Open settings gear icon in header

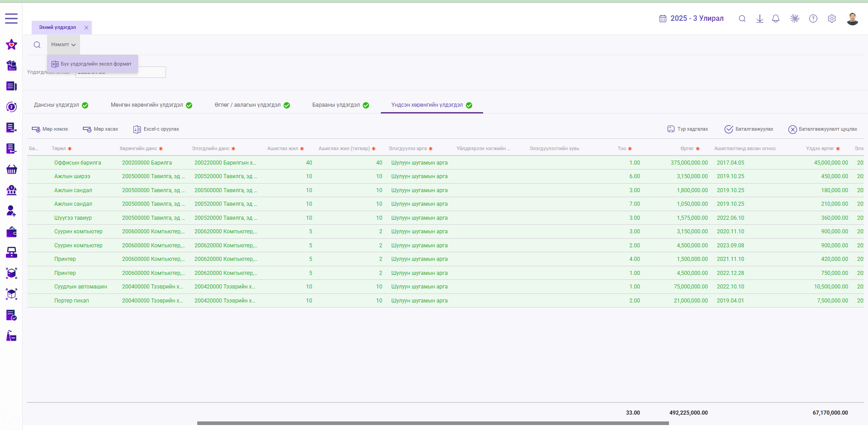click(x=832, y=19)
